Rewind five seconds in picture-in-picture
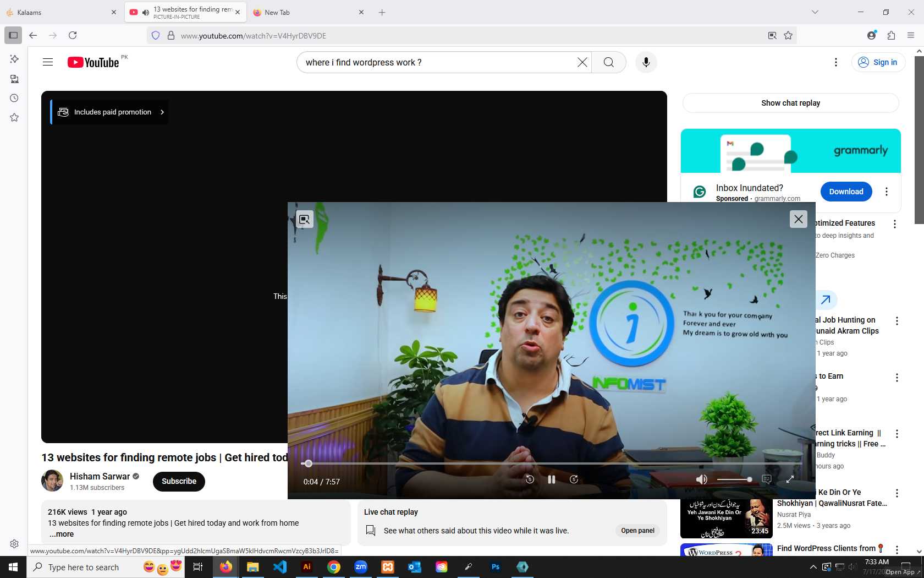This screenshot has height=578, width=924. (x=530, y=479)
